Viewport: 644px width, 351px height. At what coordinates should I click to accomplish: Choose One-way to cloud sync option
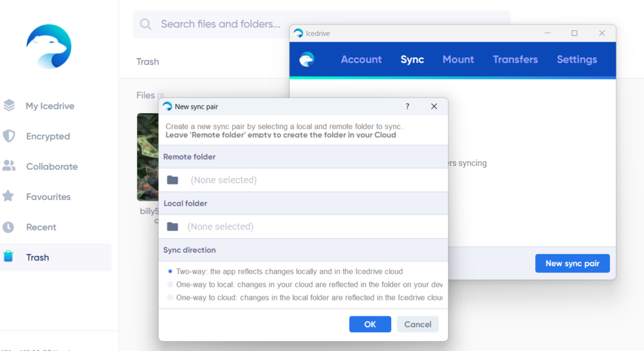[170, 298]
